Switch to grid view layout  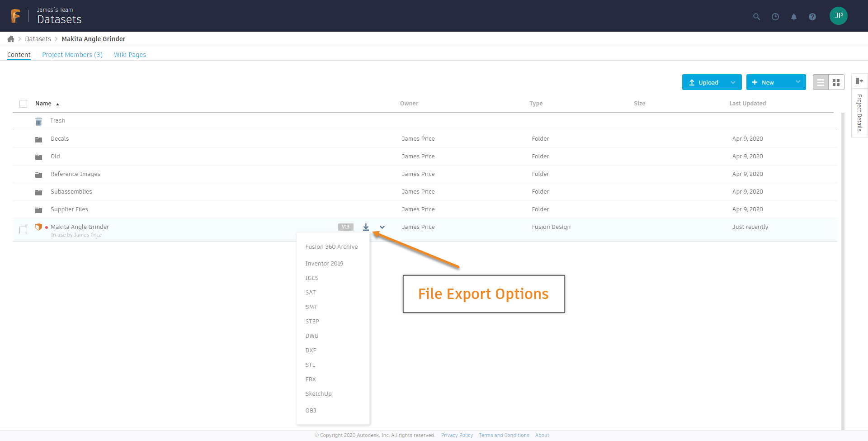pos(835,82)
